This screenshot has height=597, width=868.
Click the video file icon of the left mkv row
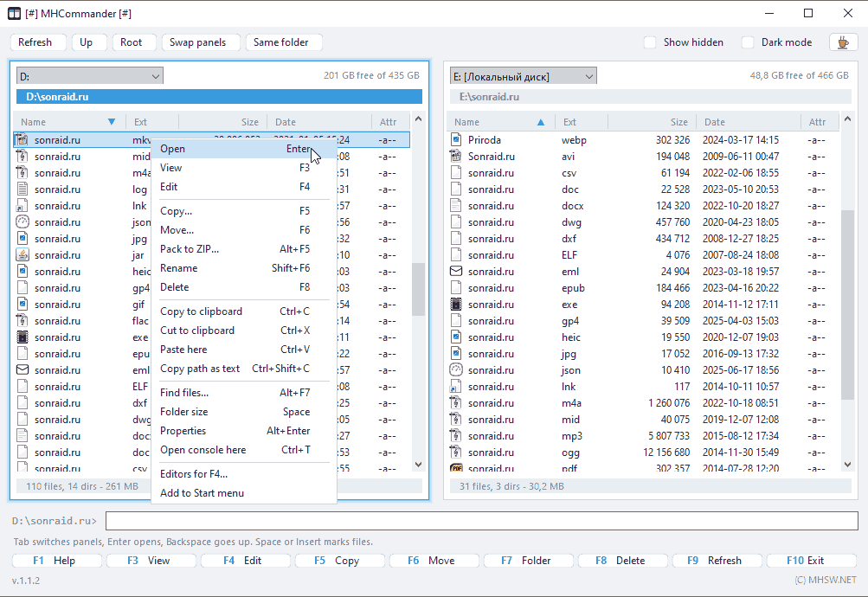point(23,140)
